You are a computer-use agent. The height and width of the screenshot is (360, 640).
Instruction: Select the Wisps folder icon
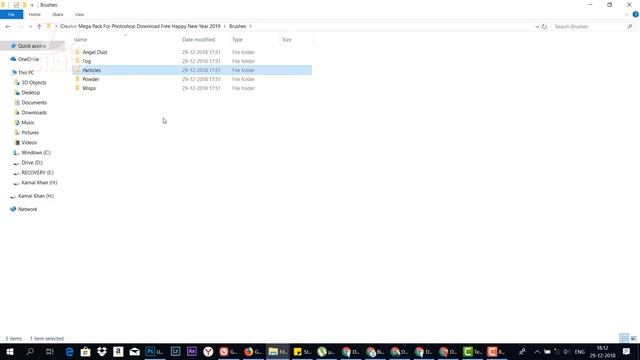[78, 88]
